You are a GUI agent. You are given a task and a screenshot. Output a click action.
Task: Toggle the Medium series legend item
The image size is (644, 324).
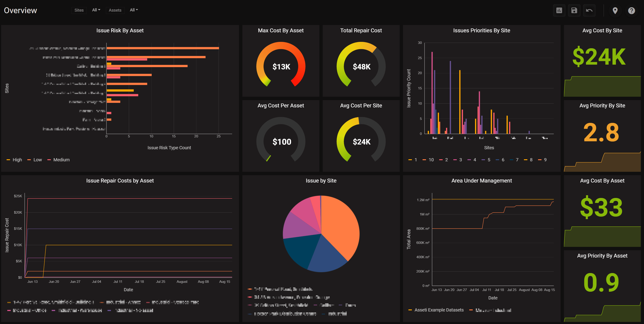pyautogui.click(x=61, y=160)
